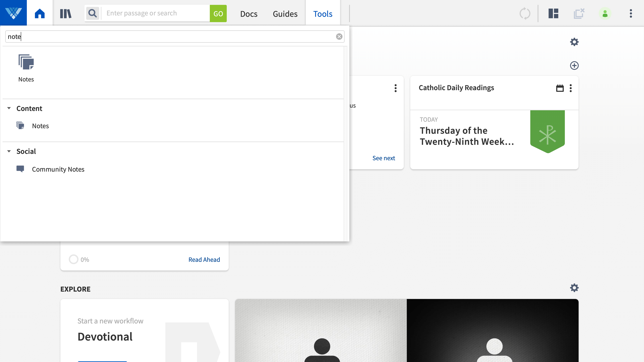
Task: Open the partially hidden card's options menu
Action: (x=395, y=88)
